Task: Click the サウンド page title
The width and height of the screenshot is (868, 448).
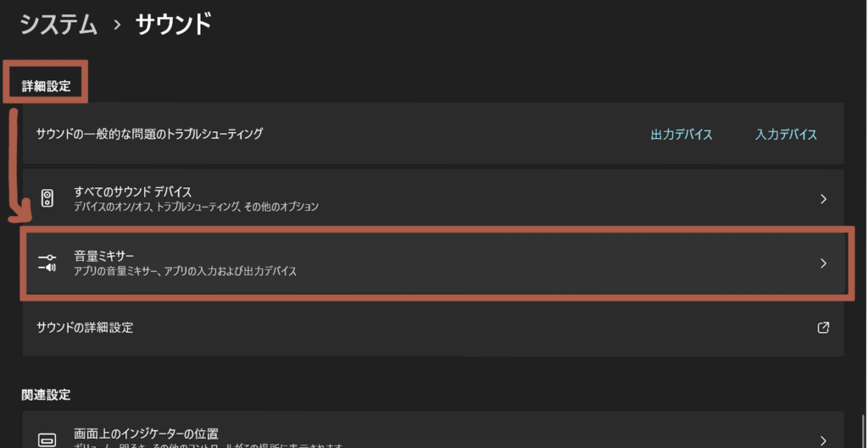Action: pos(173,25)
